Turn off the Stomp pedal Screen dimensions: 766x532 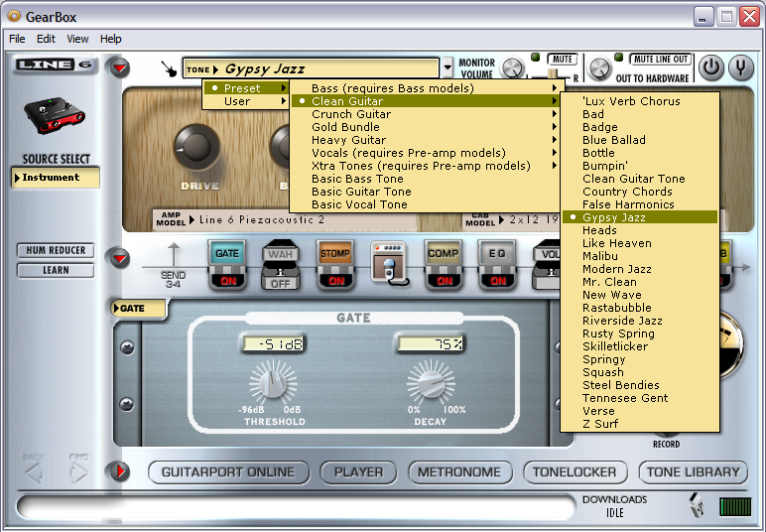tap(335, 281)
